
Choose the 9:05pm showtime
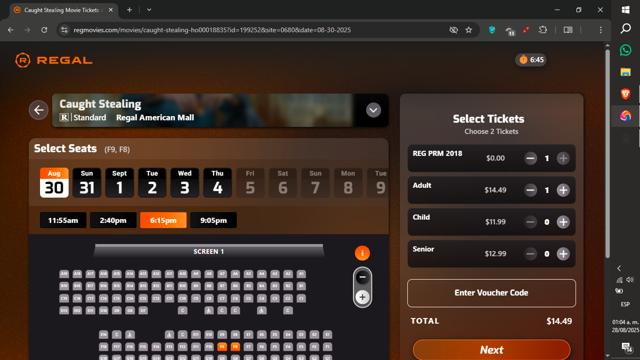coord(213,220)
